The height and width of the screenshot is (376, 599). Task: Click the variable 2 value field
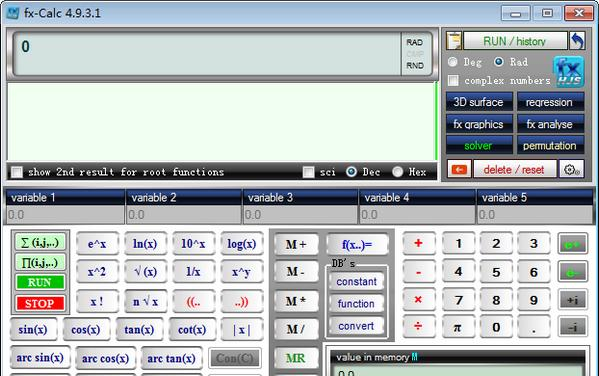tap(184, 215)
